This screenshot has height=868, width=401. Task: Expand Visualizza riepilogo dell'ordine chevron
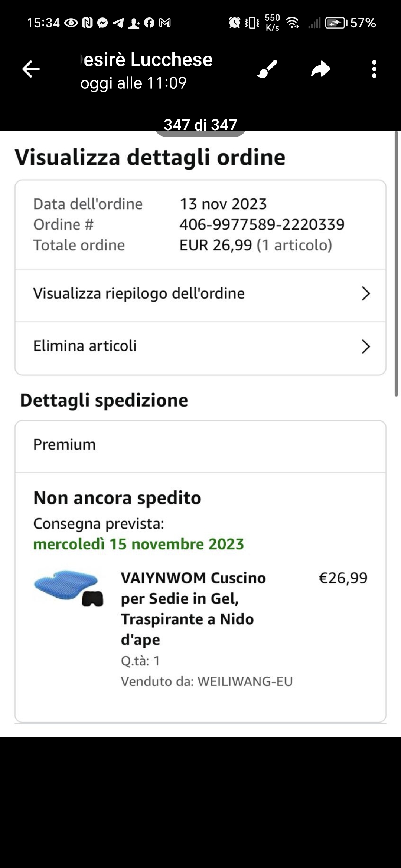tap(366, 294)
